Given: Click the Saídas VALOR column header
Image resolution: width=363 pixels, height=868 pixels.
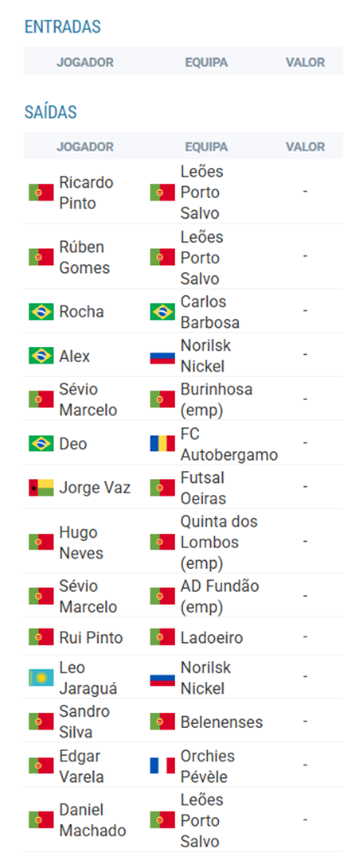Looking at the screenshot, I should click(306, 147).
